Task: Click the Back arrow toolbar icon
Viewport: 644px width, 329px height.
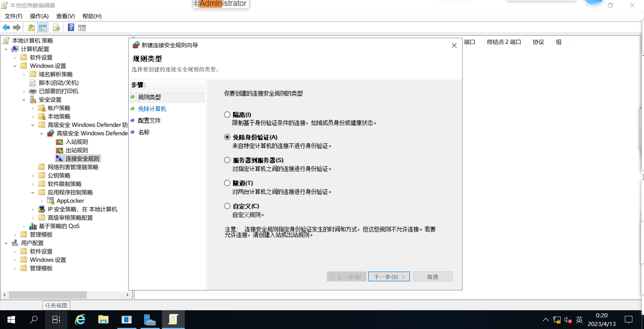Action: click(6, 27)
